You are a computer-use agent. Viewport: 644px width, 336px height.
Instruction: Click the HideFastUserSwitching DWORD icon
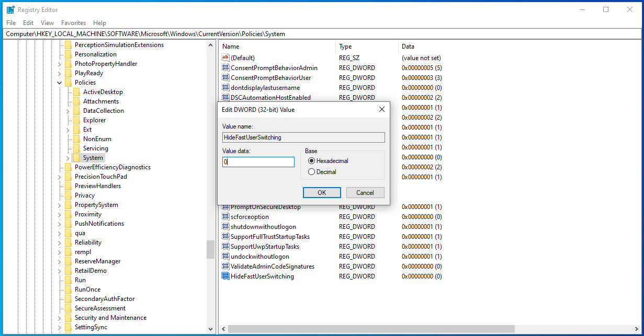point(225,276)
